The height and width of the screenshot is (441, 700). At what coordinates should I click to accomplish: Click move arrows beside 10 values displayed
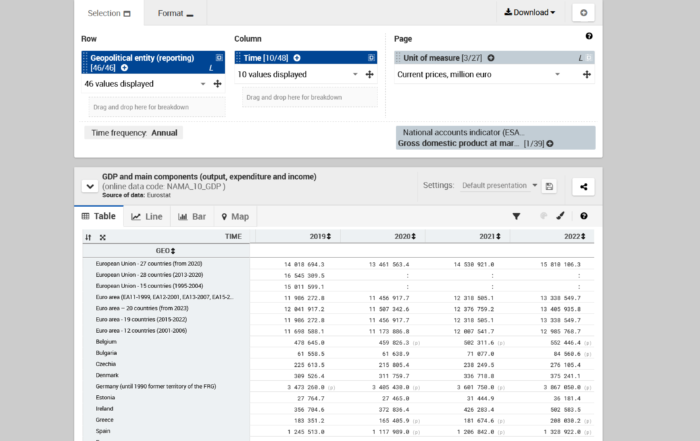point(370,75)
